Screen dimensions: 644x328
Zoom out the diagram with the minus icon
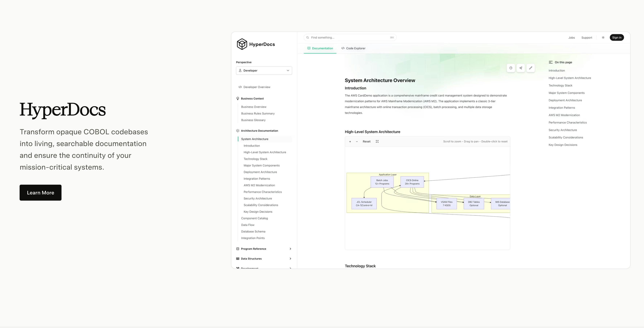tap(357, 142)
